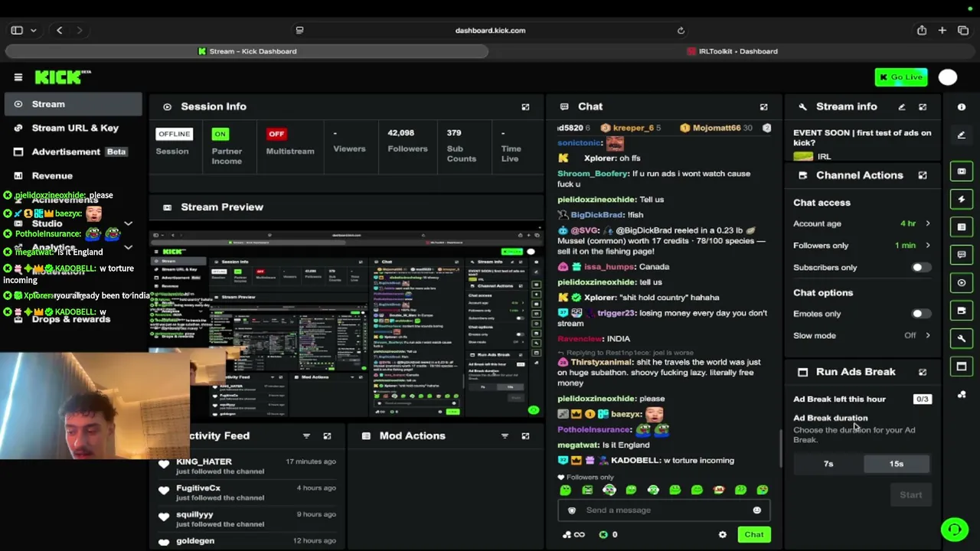Open chat settings gear icon

[722, 535]
